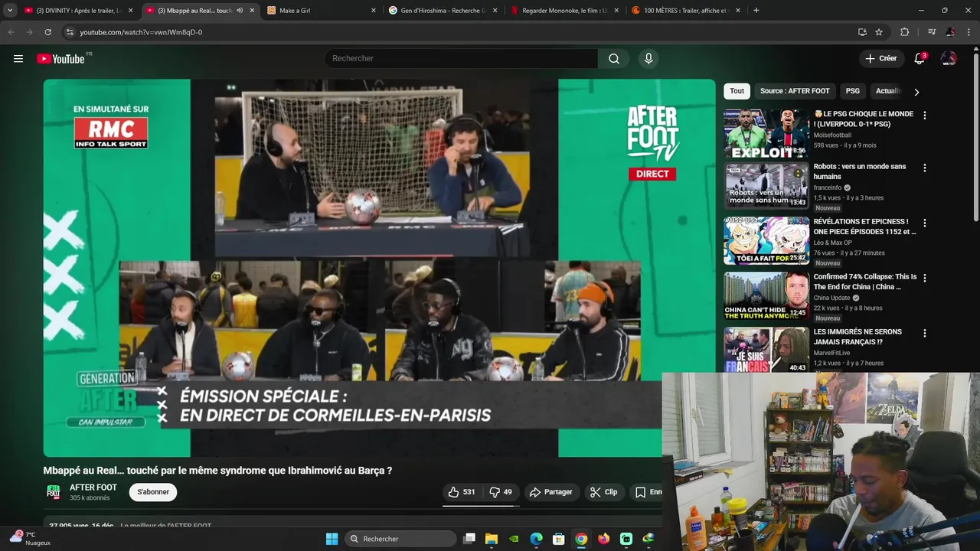Screen dimensions: 980x551
Task: Open the account avatar menu
Action: [x=949, y=59]
